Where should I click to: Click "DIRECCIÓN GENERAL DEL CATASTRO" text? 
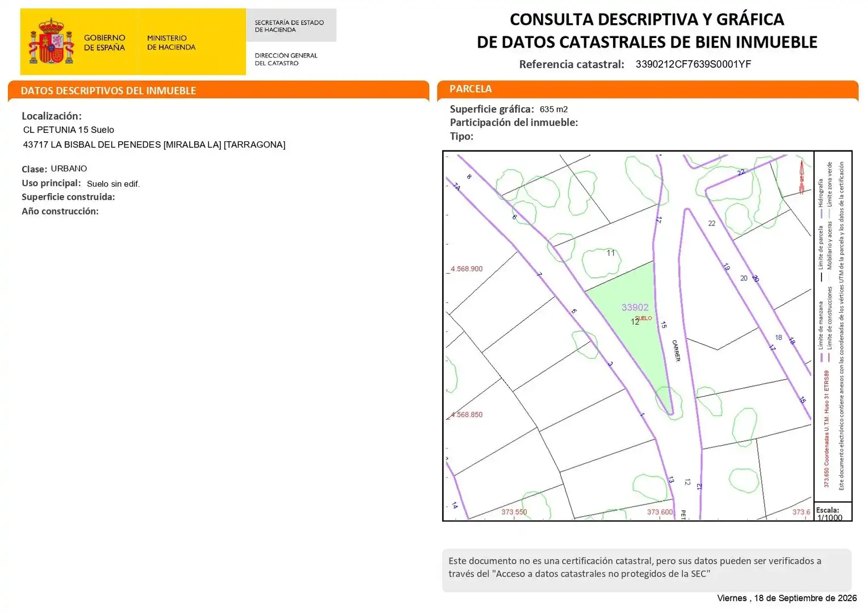(x=286, y=59)
